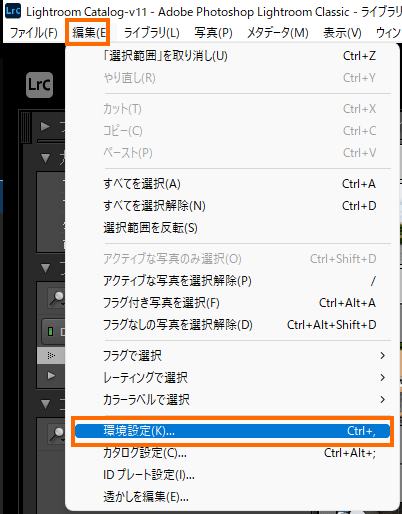Choose すべてを選択解除(N) from the menu

pyautogui.click(x=232, y=206)
